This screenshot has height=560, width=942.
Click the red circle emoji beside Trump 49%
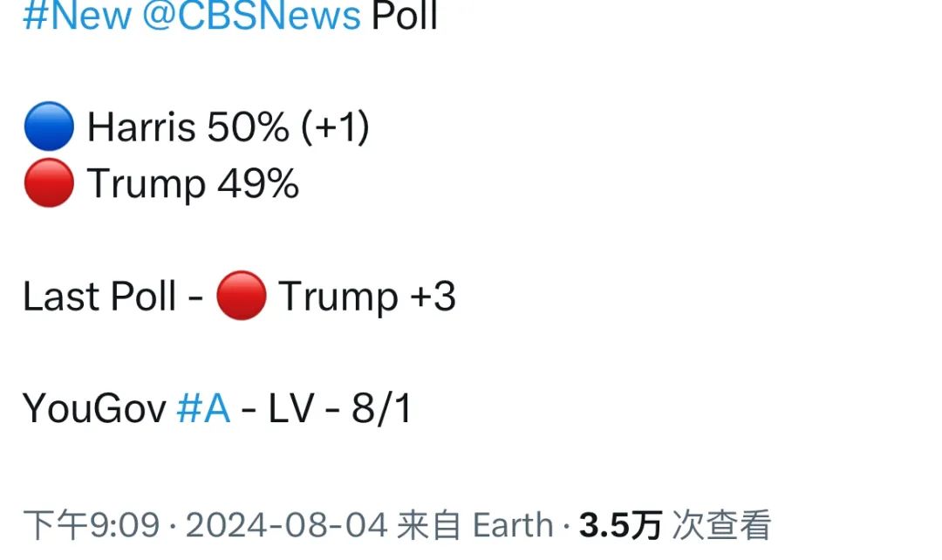point(49,182)
